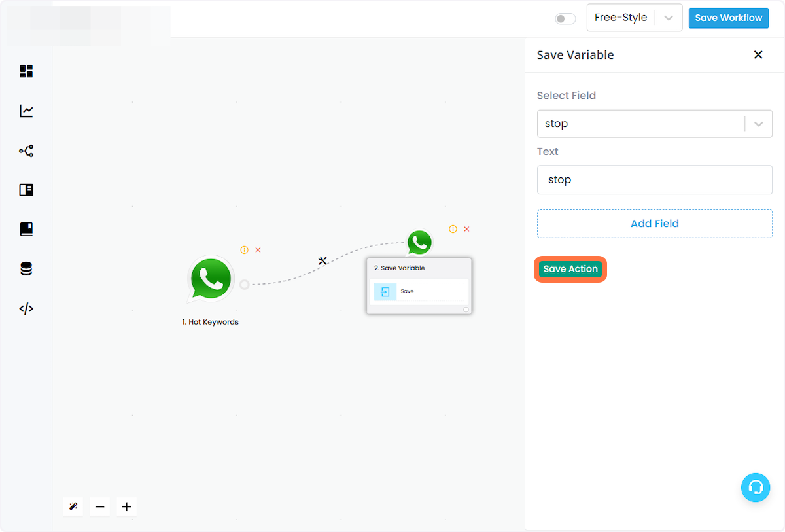Click the Select Field label
785x532 pixels.
(567, 96)
